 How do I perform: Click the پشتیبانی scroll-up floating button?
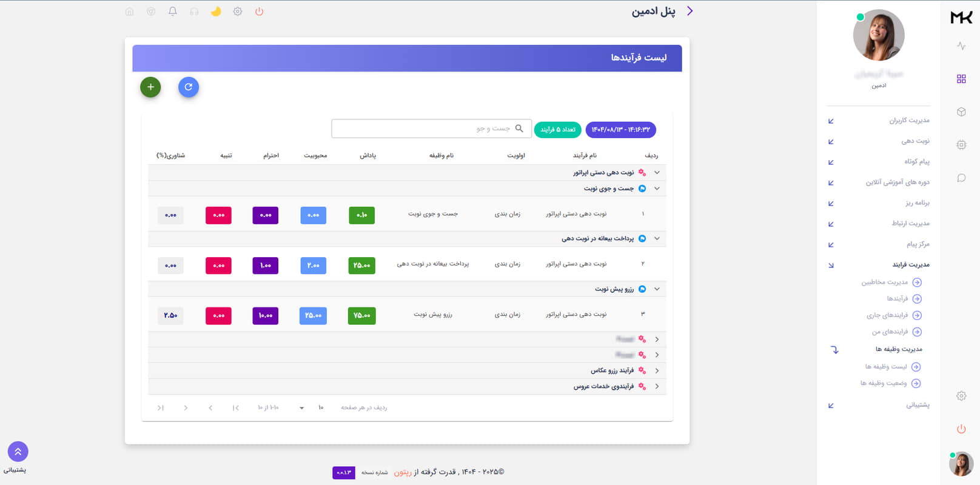[18, 452]
